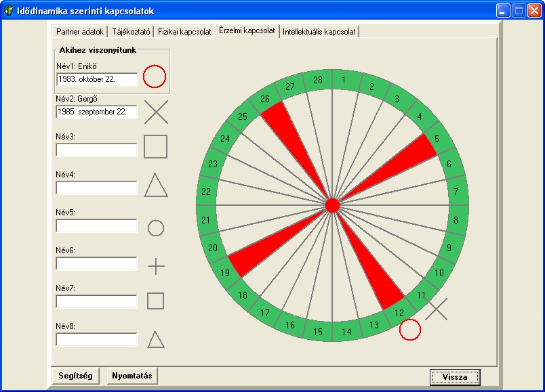Image resolution: width=545 pixels, height=392 pixels.
Task: Click segment 22 on the wheel rim
Action: tap(206, 192)
